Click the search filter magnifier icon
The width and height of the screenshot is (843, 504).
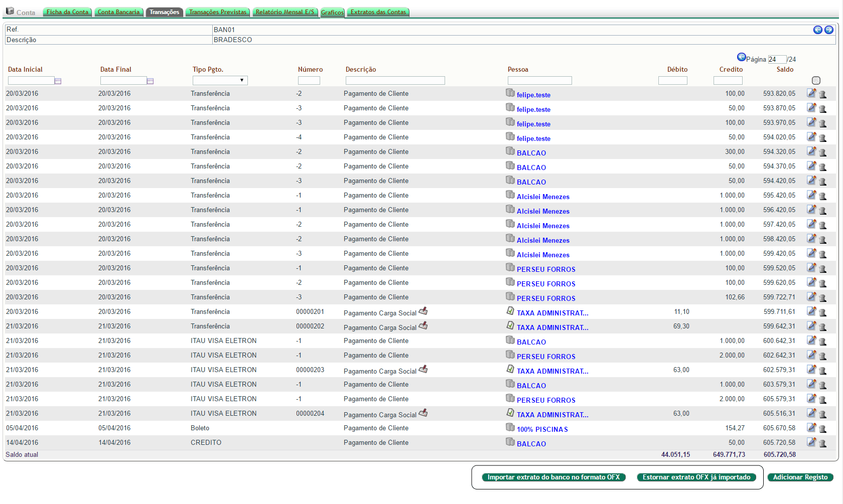[816, 81]
